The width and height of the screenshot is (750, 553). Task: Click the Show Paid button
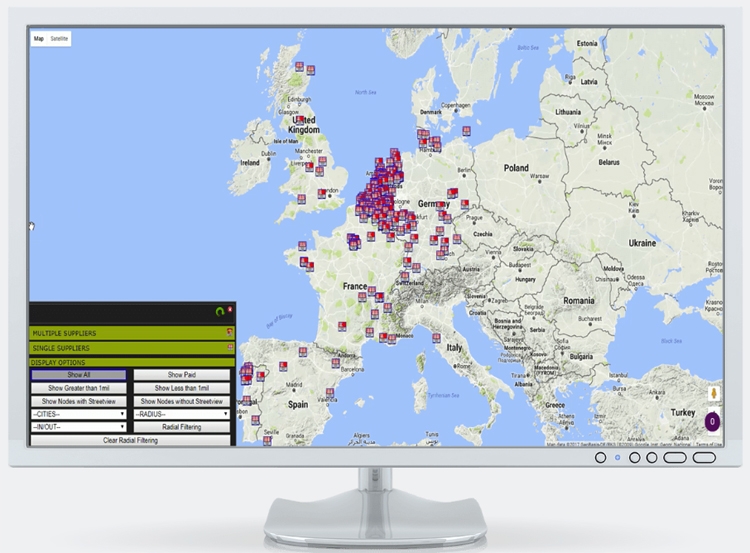(182, 375)
